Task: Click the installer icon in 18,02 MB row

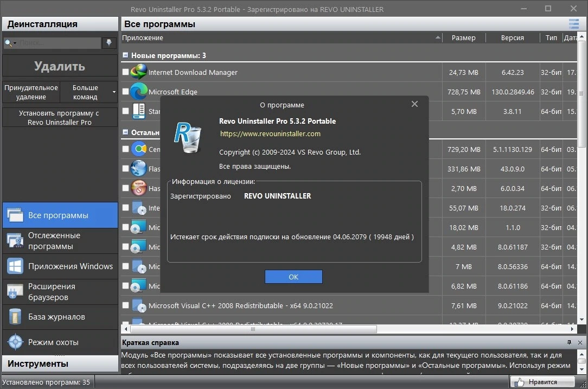Action: click(x=138, y=227)
